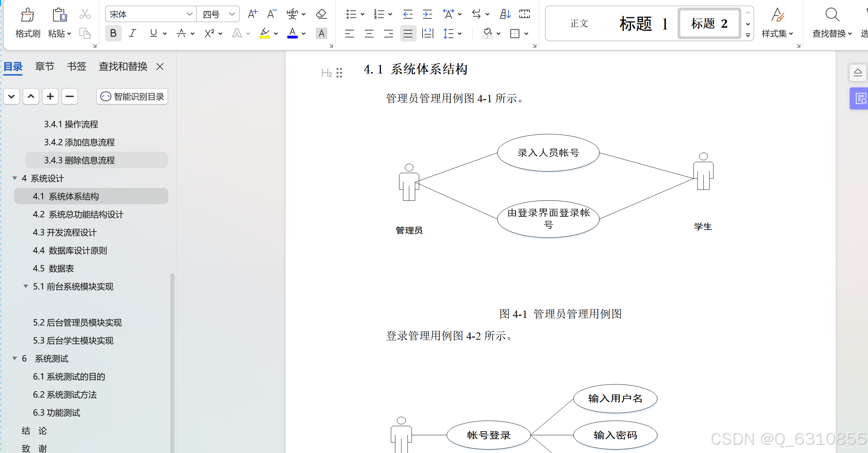The image size is (868, 453).
Task: Apply the 标题 2 style
Action: 709,24
